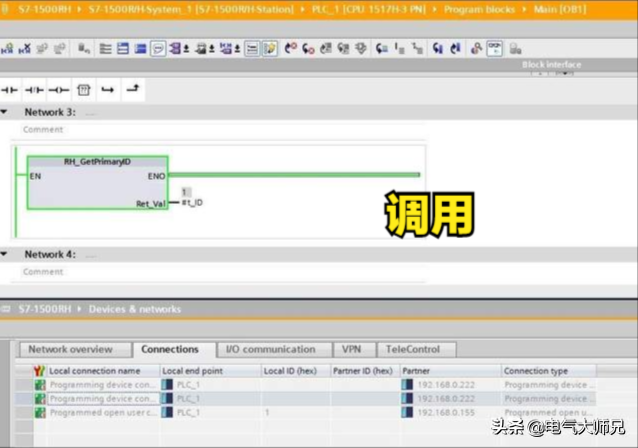
Task: Insert a normally closed contact
Action: [x=34, y=90]
